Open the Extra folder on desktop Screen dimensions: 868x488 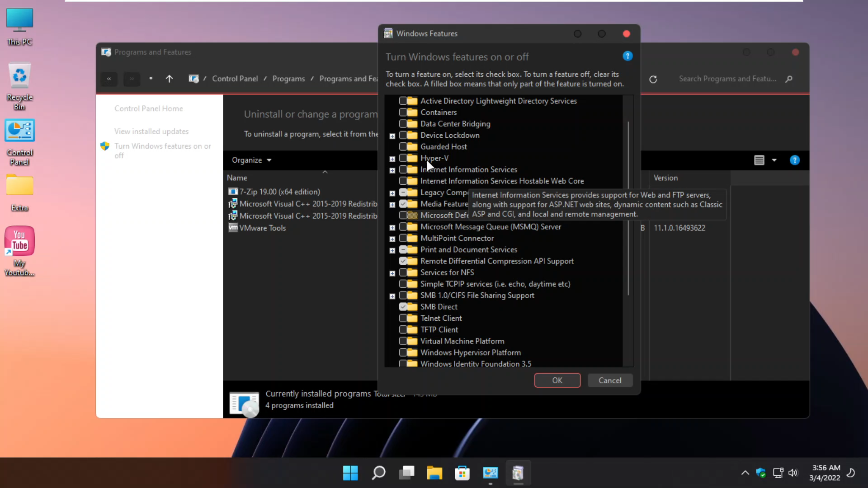click(19, 193)
